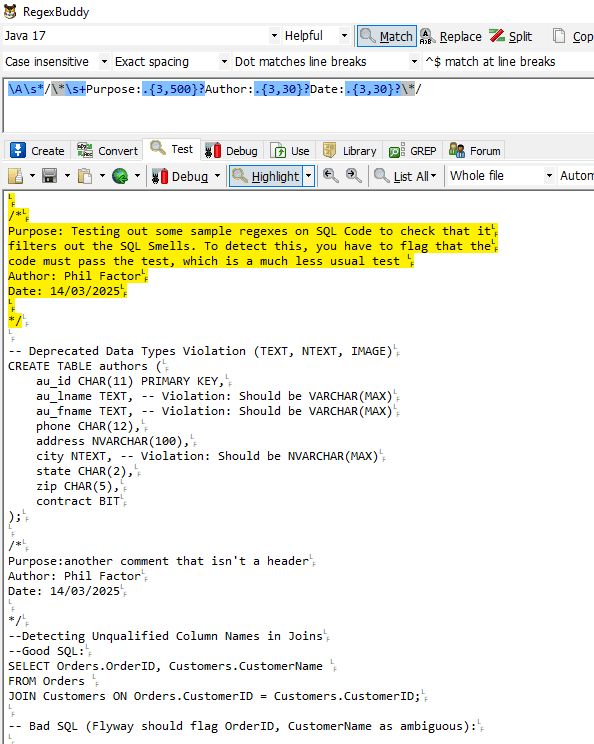This screenshot has height=744, width=594.
Task: Click the save floppy disk icon
Action: click(49, 176)
